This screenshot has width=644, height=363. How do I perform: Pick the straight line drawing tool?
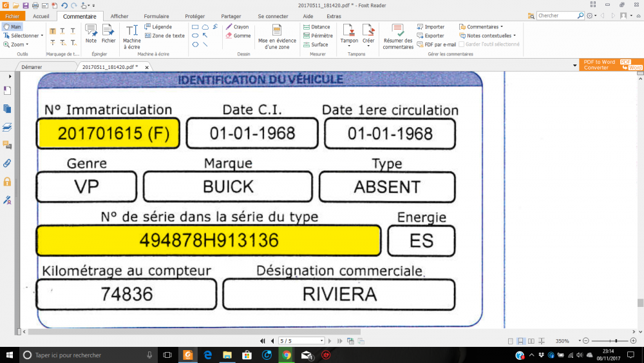pyautogui.click(x=205, y=44)
